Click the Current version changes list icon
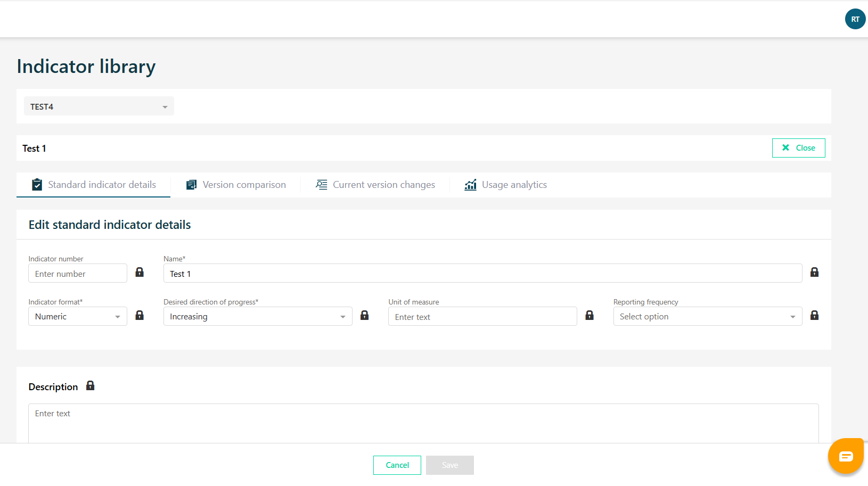Viewport: 868px width, 486px height. (321, 185)
